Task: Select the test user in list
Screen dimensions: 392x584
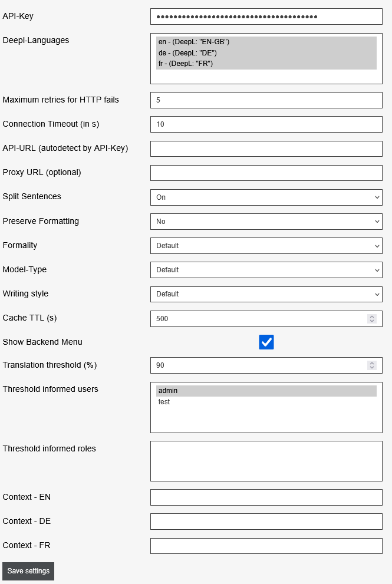Action: click(x=266, y=402)
